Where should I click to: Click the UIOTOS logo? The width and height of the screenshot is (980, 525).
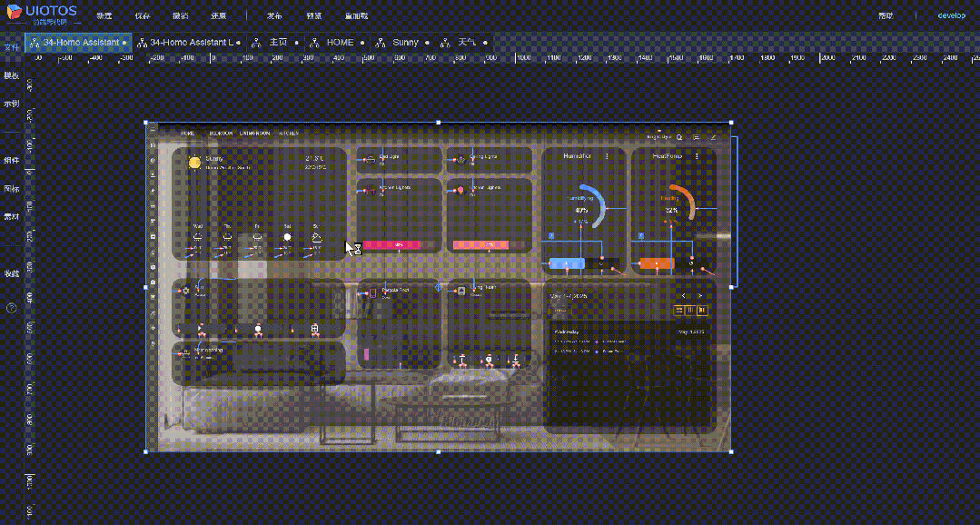pyautogui.click(x=42, y=15)
